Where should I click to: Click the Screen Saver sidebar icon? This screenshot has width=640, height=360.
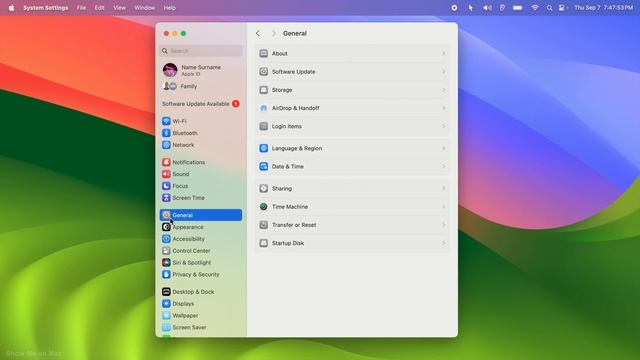pyautogui.click(x=166, y=327)
